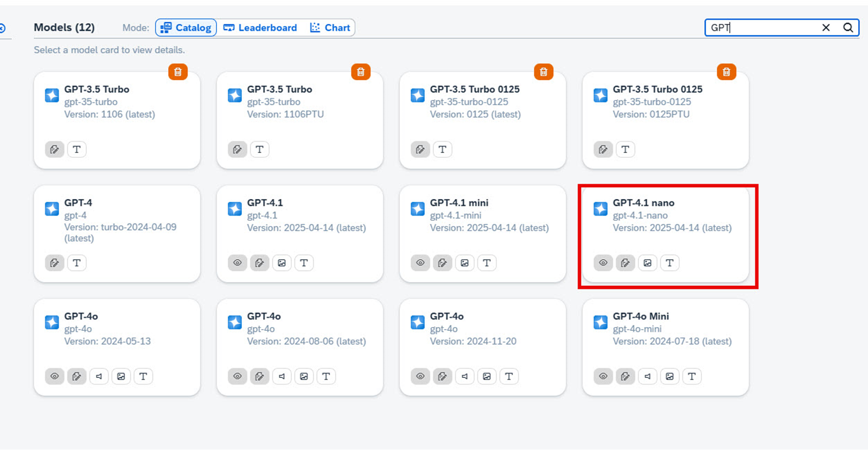Click the T text icon on GPT-4.1 nano card
The image size is (868, 455).
click(x=669, y=263)
